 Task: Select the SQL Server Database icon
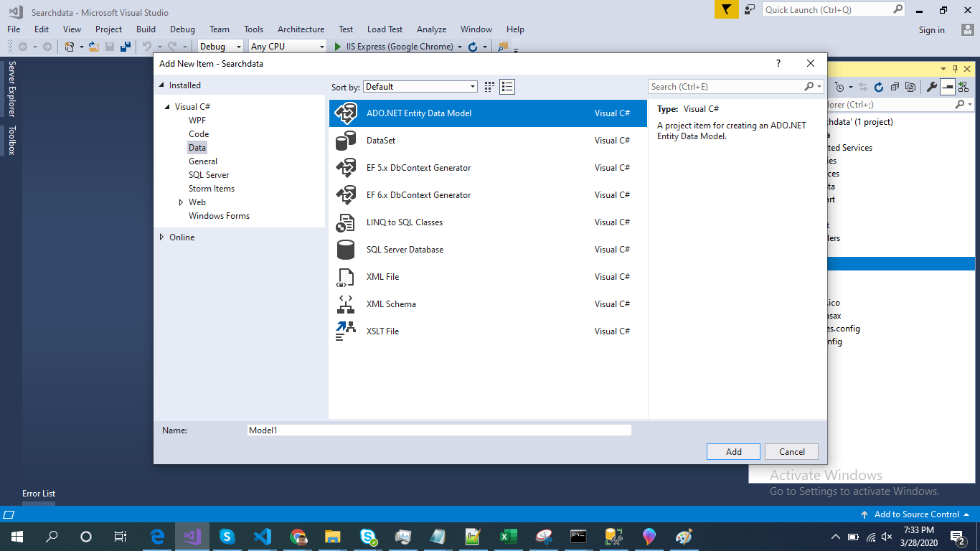coord(346,250)
